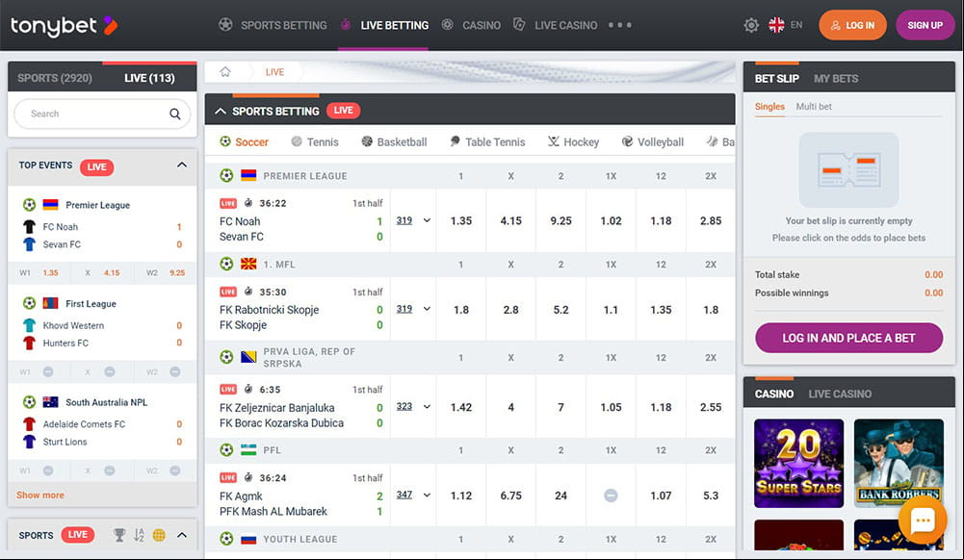
Task: Select the UK flag language icon
Action: (776, 25)
